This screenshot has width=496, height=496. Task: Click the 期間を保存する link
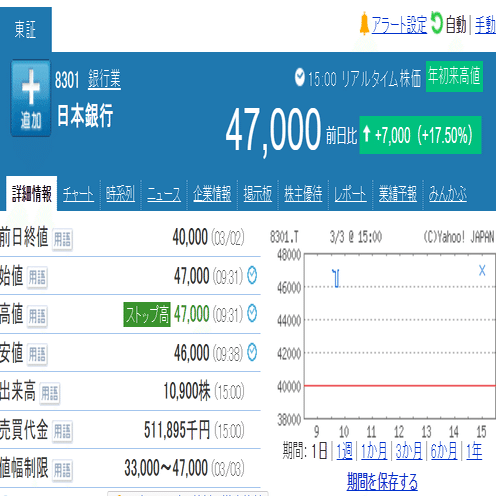pos(382,481)
